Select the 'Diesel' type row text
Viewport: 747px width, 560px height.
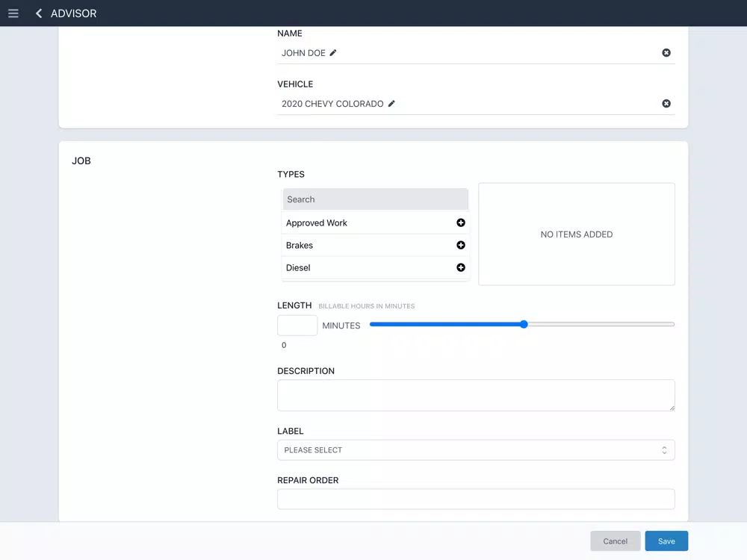[x=298, y=267]
